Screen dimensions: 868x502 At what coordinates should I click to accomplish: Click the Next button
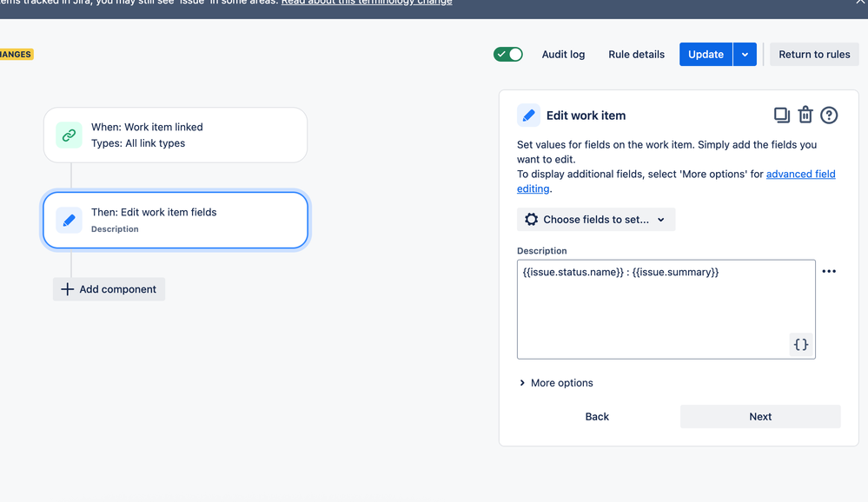point(760,416)
